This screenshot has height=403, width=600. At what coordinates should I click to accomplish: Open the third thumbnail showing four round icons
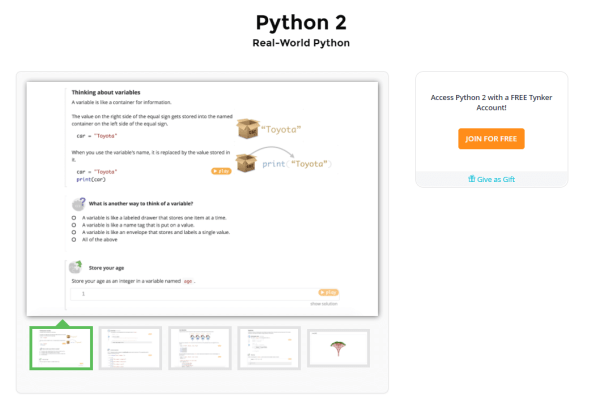pos(200,348)
